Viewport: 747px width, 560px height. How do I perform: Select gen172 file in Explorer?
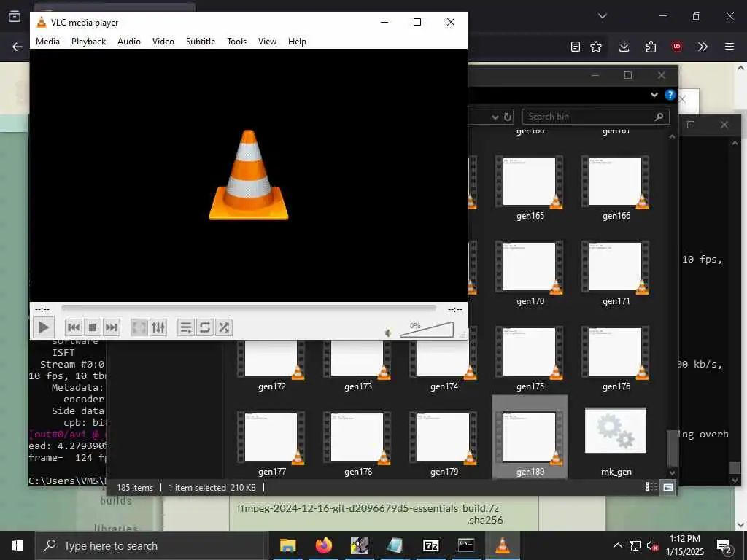coord(272,366)
